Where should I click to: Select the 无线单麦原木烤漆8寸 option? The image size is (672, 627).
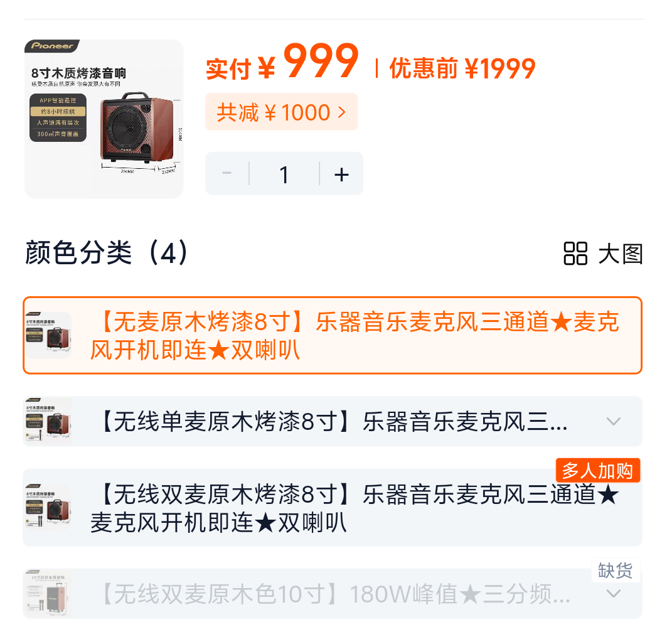[333, 421]
